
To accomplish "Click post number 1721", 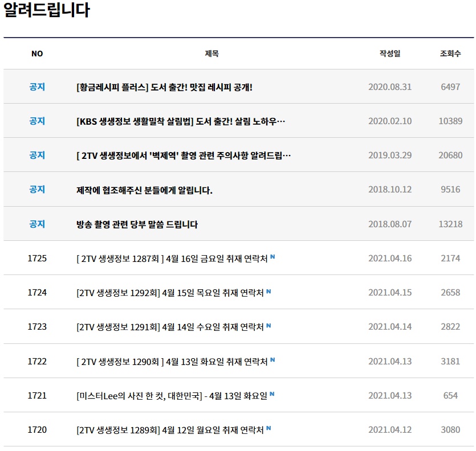I will tap(37, 396).
